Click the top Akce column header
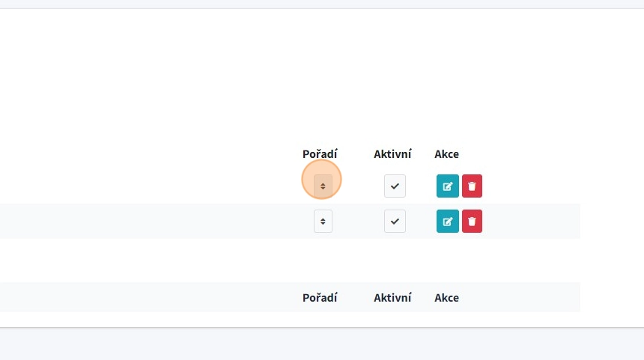Screen dimensions: 644x360 click(x=446, y=154)
